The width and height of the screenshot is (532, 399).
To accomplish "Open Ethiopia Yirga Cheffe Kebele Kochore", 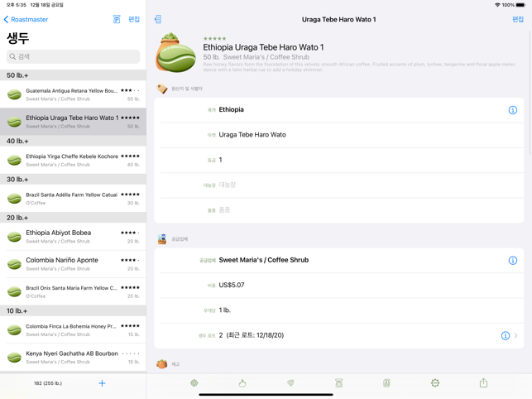I will point(73,160).
